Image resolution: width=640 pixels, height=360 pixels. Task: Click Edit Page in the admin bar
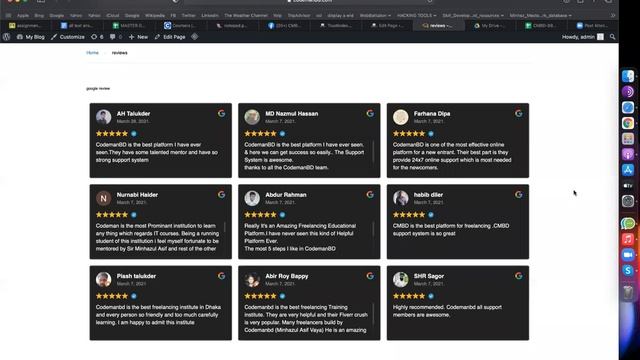[x=170, y=37]
